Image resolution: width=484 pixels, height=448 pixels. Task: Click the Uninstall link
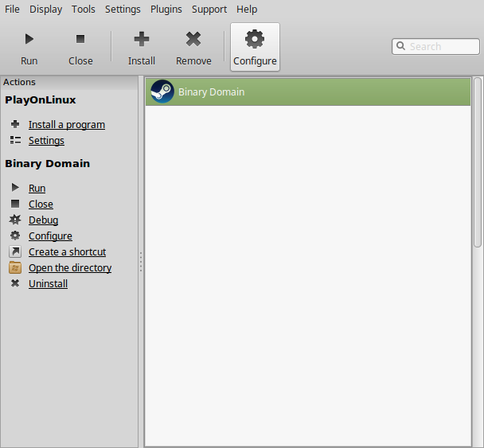click(x=48, y=284)
